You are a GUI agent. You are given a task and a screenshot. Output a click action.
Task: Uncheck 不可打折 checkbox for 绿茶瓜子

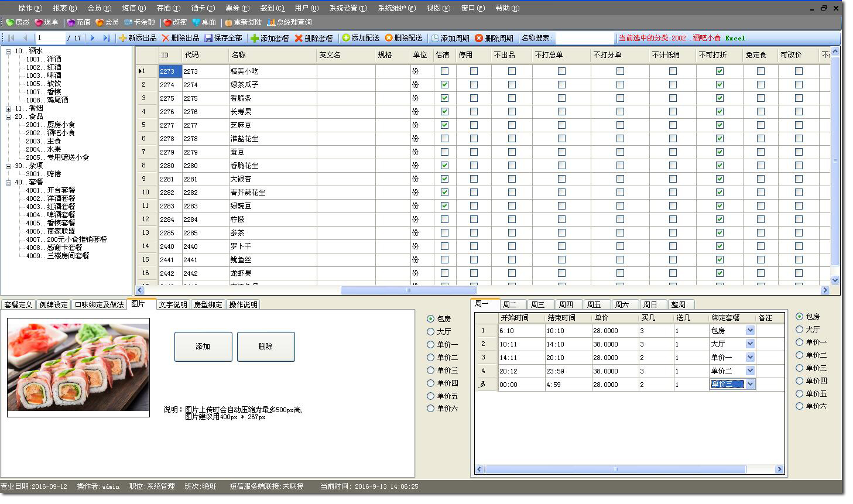pyautogui.click(x=720, y=85)
